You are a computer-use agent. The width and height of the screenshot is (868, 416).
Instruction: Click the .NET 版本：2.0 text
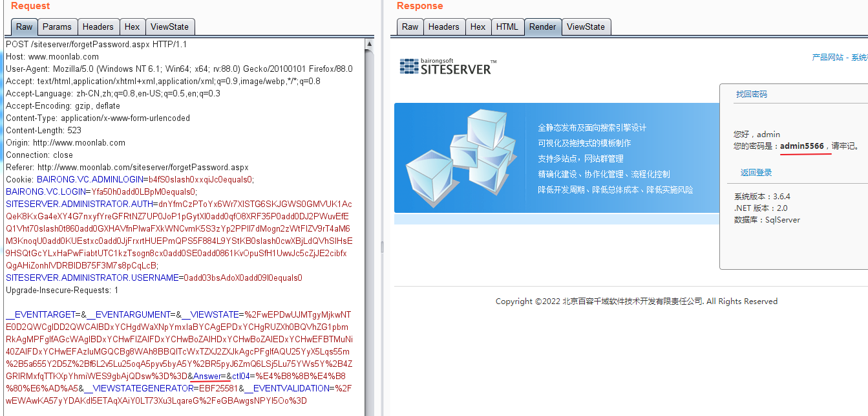(761, 208)
